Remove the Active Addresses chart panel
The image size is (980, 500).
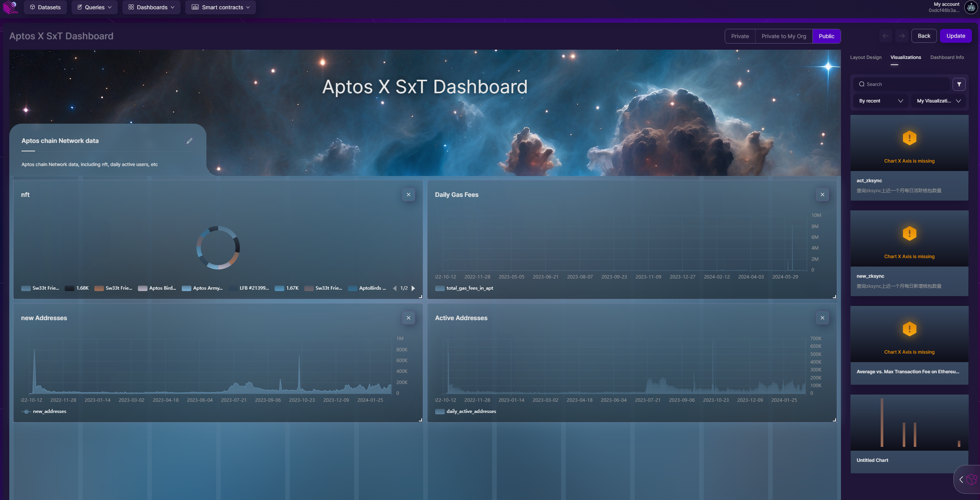coord(822,318)
